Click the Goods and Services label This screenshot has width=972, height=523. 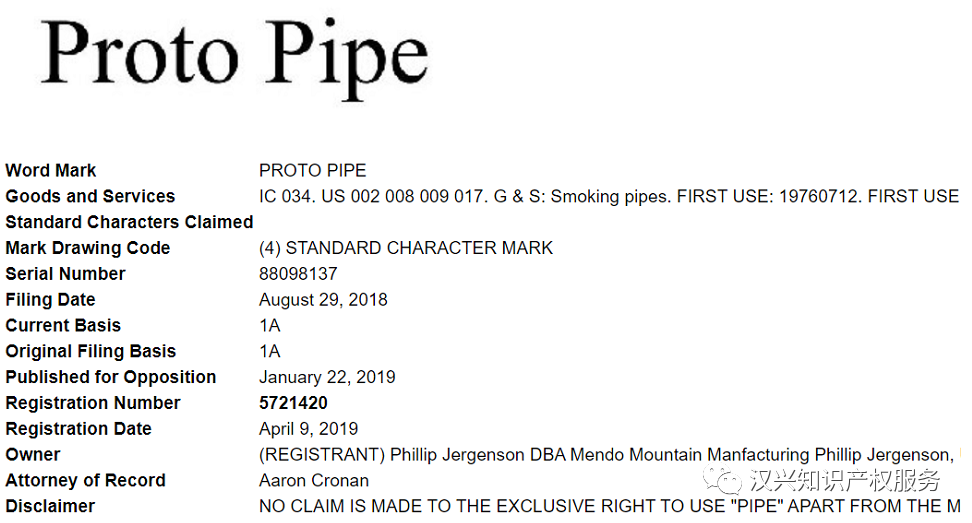tap(90, 196)
